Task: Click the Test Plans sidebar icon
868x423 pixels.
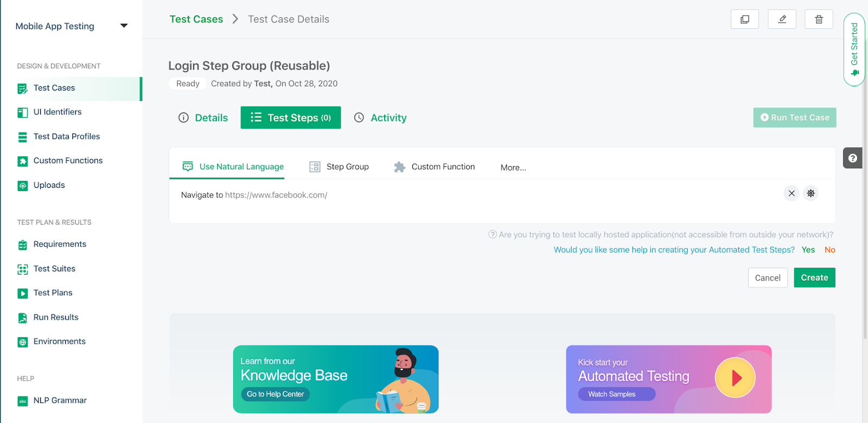Action: 22,293
